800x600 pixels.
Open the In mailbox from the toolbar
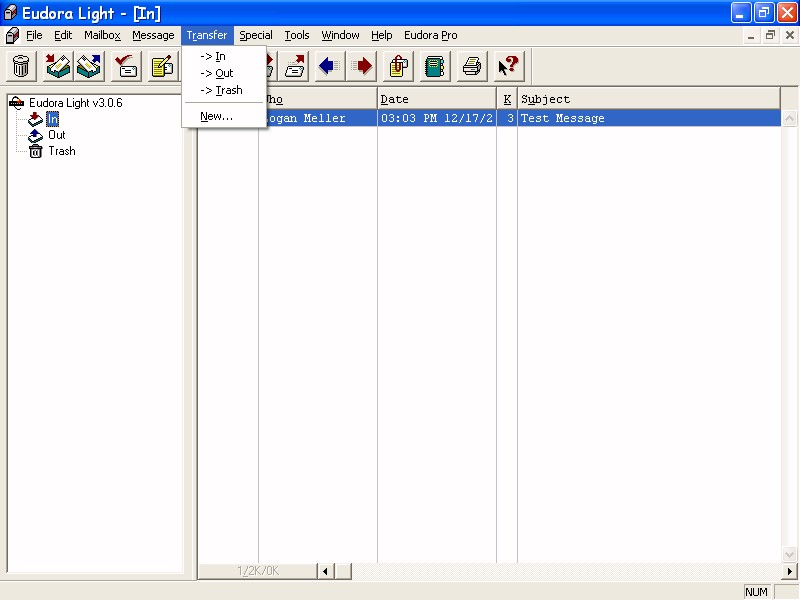[x=58, y=66]
